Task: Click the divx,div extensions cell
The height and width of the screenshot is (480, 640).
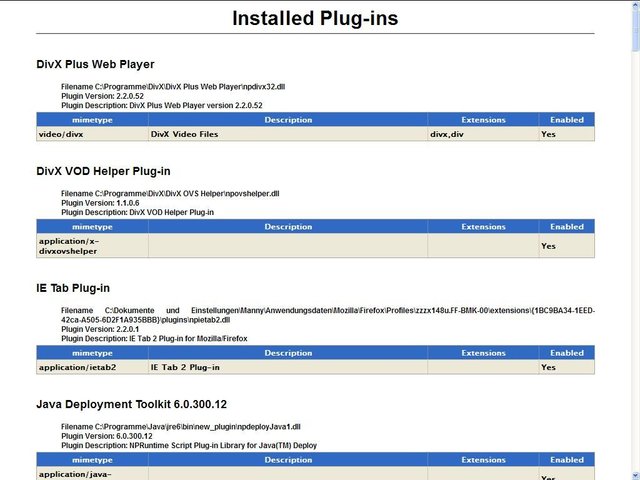Action: pos(483,134)
